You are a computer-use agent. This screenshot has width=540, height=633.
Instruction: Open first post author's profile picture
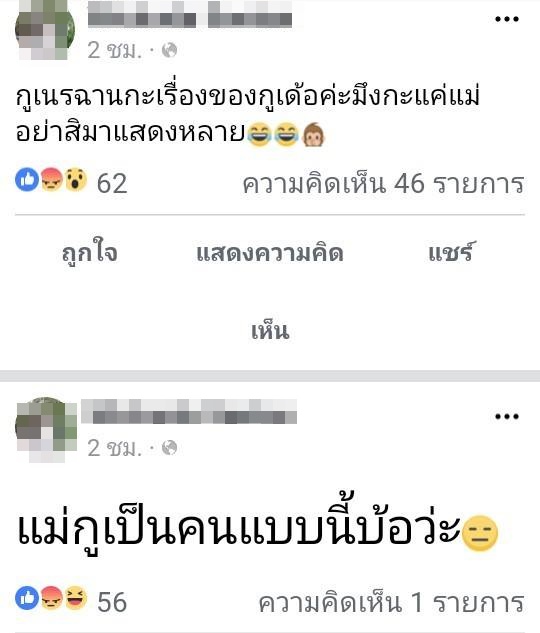pyautogui.click(x=45, y=29)
